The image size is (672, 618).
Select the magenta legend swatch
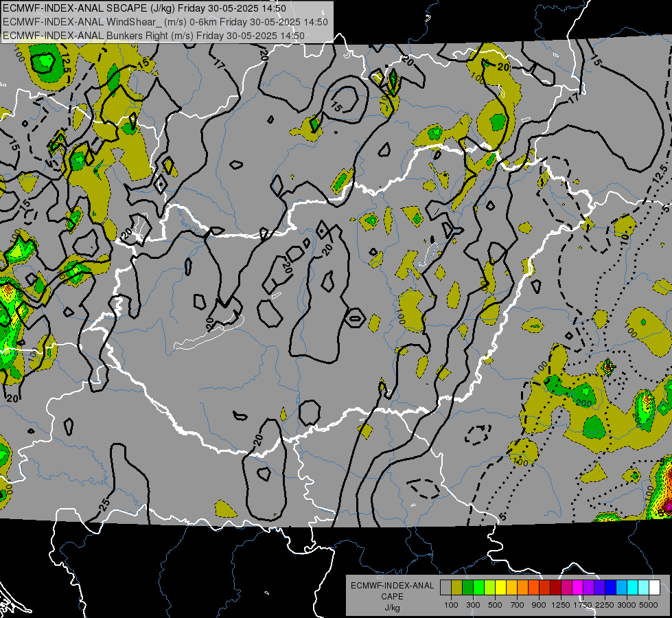[x=578, y=588]
